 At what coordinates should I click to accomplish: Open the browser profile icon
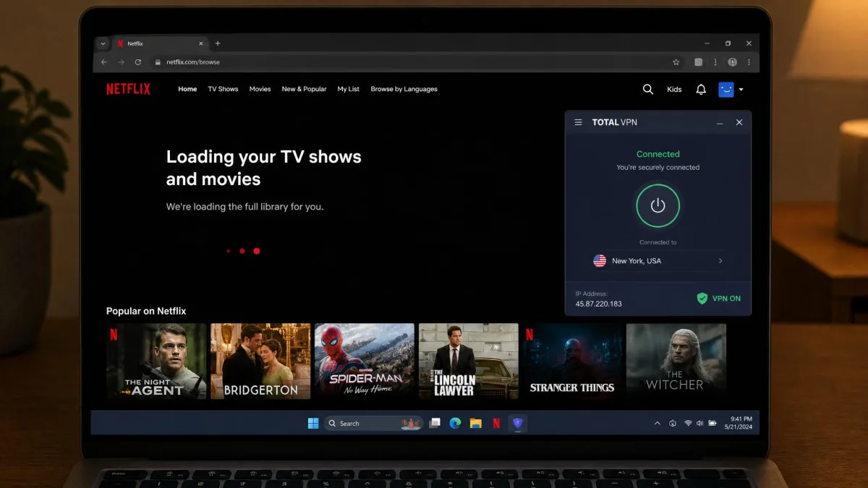[x=733, y=62]
